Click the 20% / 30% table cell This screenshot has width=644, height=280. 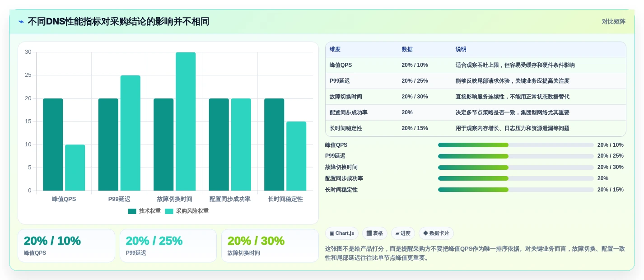click(x=415, y=97)
